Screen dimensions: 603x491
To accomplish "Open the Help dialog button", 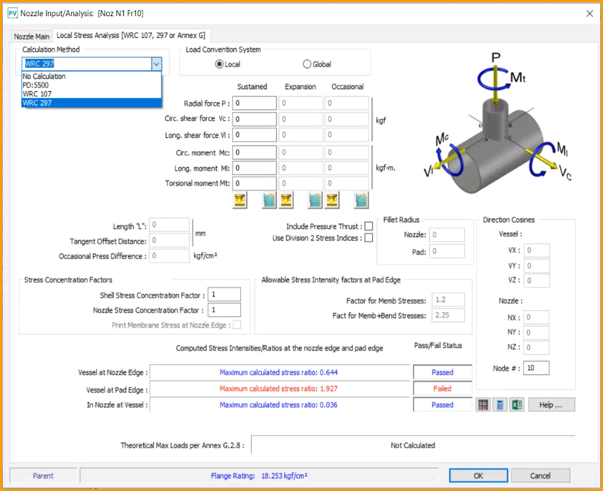I will 551,405.
